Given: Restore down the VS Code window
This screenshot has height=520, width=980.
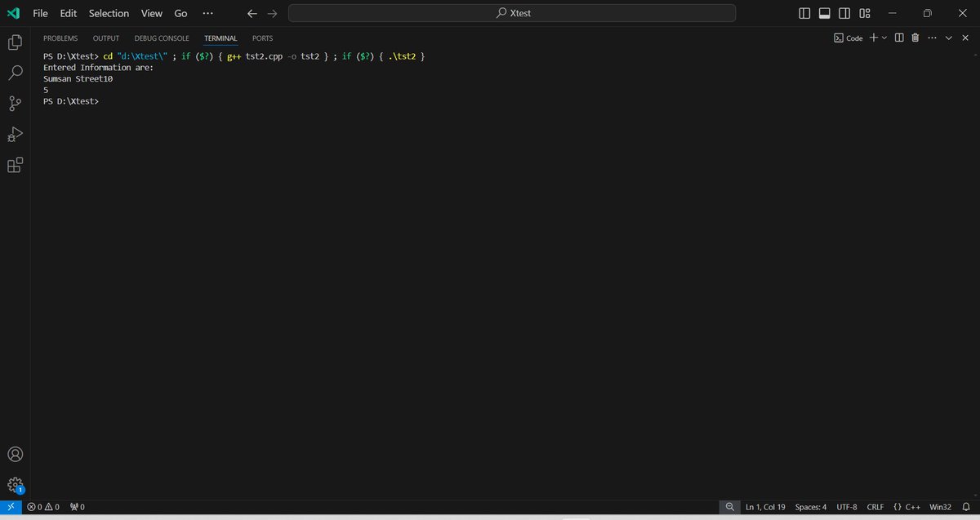Looking at the screenshot, I should click(x=928, y=13).
